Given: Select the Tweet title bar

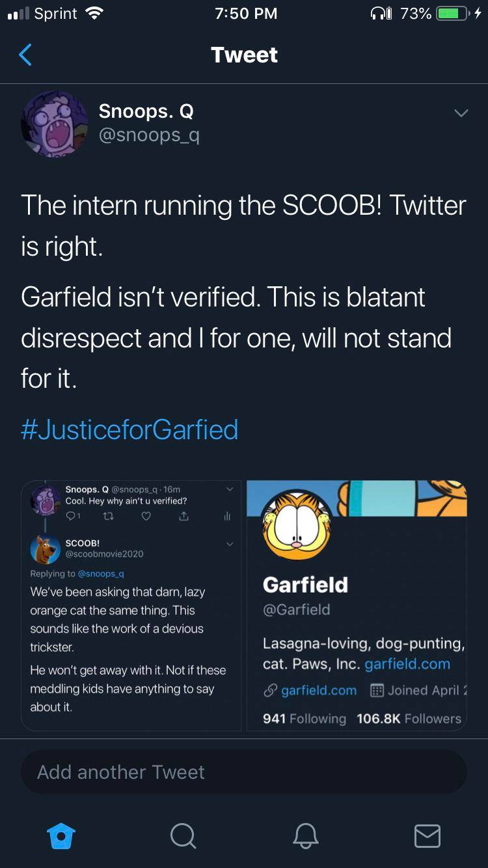Looking at the screenshot, I should tap(244, 55).
